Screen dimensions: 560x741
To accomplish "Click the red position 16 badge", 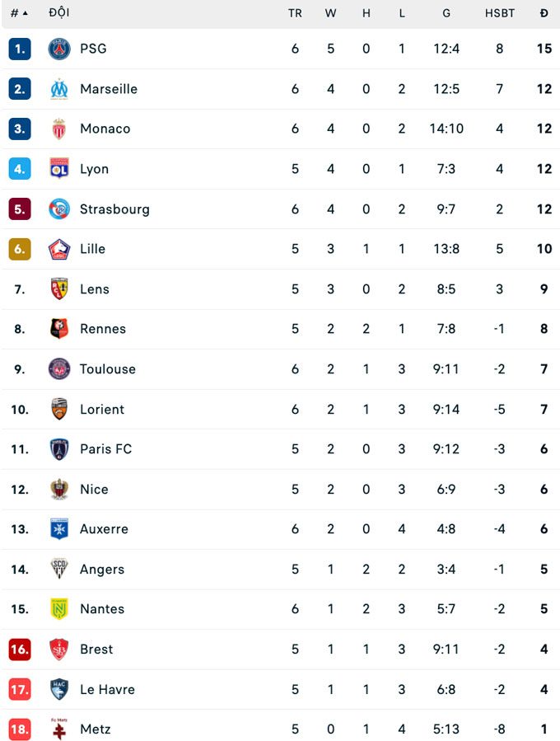I will pyautogui.click(x=20, y=649).
